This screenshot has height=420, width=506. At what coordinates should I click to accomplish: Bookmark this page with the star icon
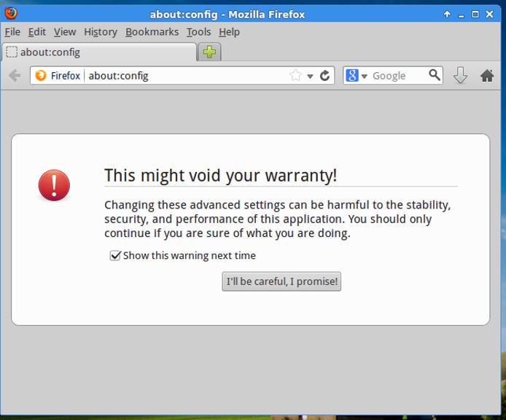pyautogui.click(x=295, y=76)
